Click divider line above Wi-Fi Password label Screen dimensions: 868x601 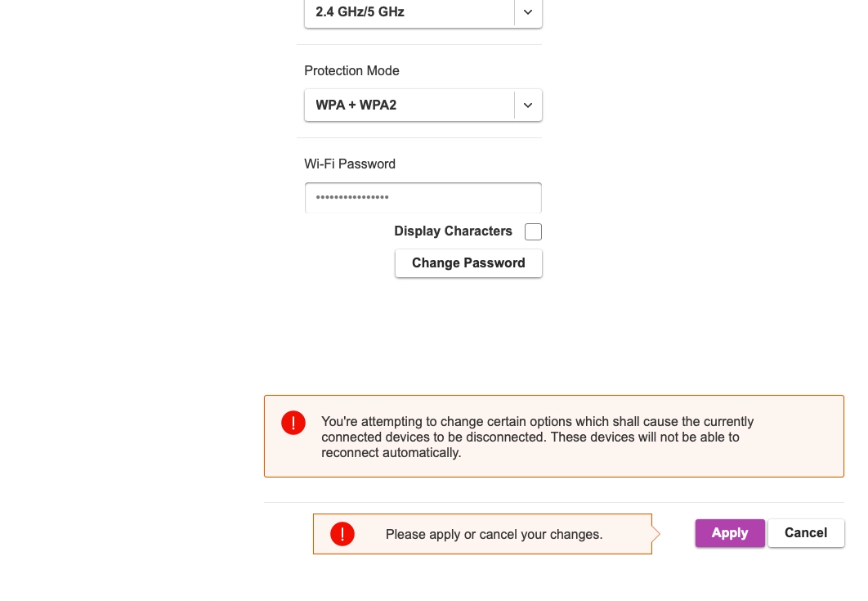click(x=423, y=137)
